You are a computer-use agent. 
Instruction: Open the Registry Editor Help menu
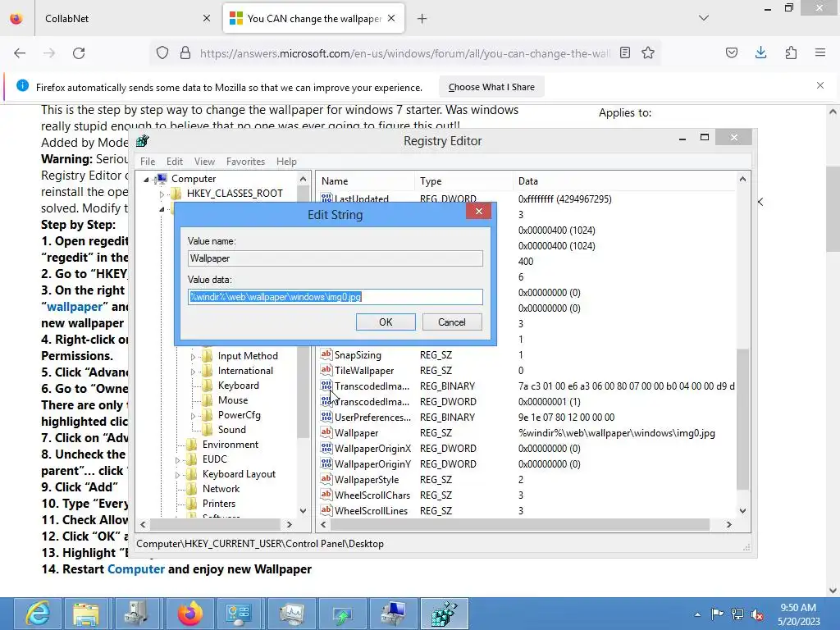[286, 162]
